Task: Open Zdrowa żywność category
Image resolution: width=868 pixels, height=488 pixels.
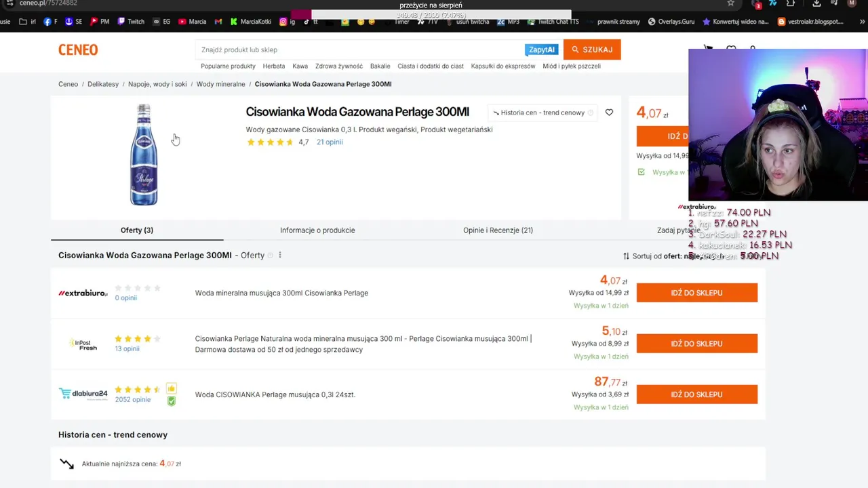Action: (339, 66)
